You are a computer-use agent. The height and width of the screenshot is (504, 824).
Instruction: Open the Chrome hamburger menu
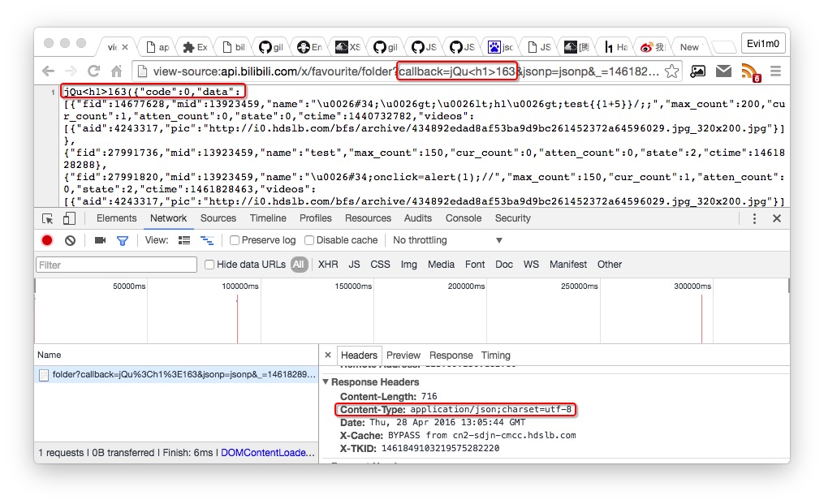[775, 71]
